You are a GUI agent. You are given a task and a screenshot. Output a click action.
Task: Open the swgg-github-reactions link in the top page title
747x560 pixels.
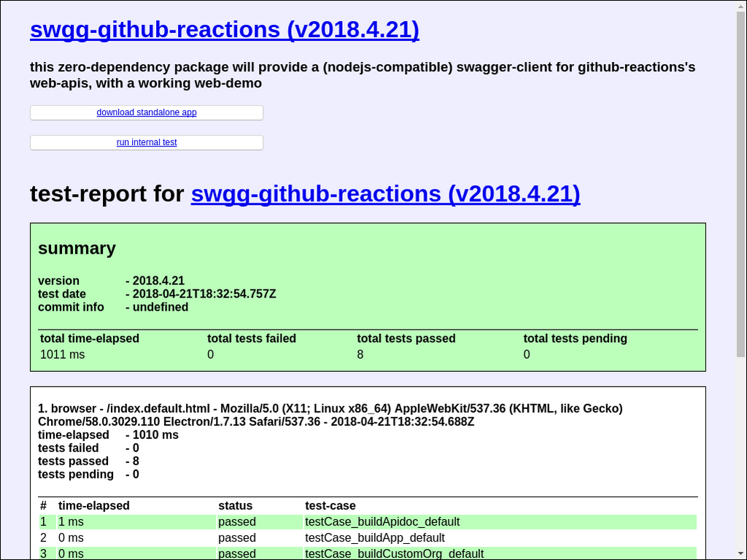pos(225,29)
